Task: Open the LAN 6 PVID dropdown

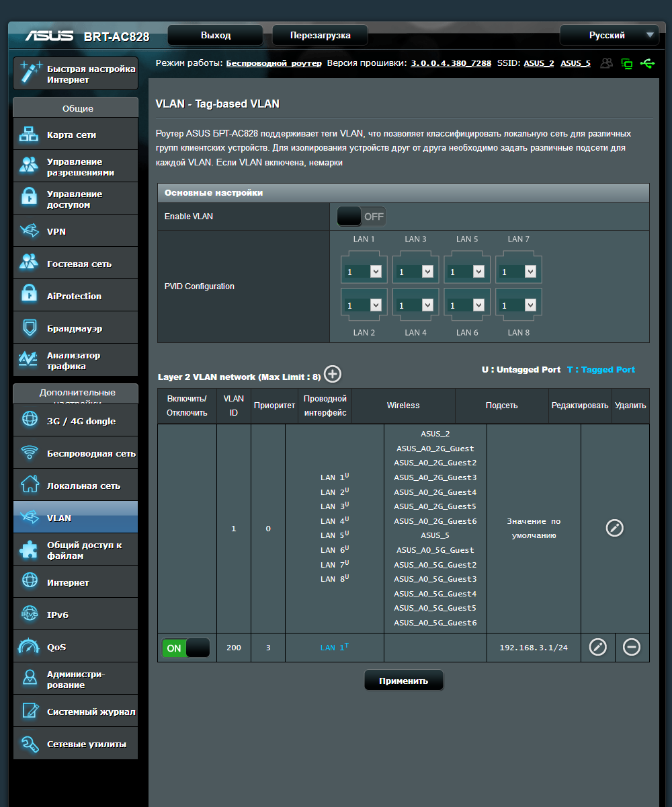Action: 467,305
